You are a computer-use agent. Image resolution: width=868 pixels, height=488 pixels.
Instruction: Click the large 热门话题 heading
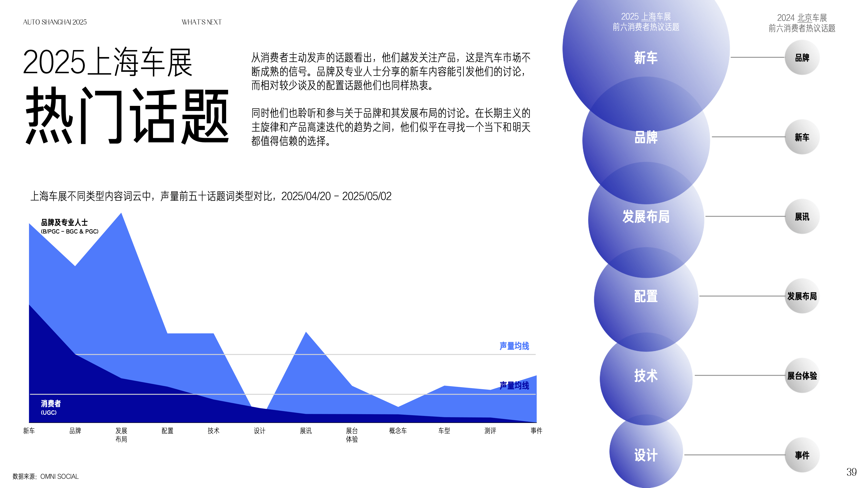[x=127, y=116]
